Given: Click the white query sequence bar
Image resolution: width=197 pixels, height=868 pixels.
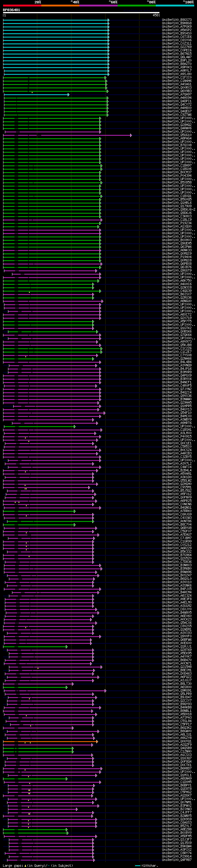Looking at the screenshot, I should click(x=81, y=13).
